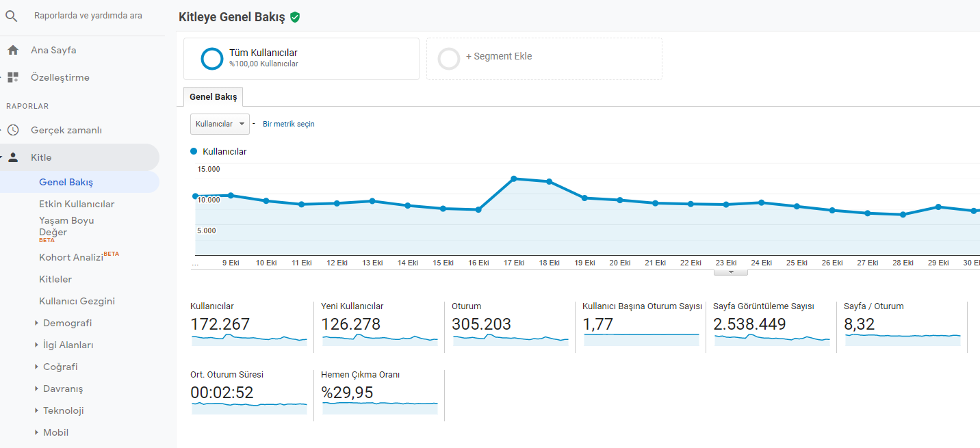Click the 20 Eki x-axis label
Screen dimensions: 980x448
click(x=619, y=263)
